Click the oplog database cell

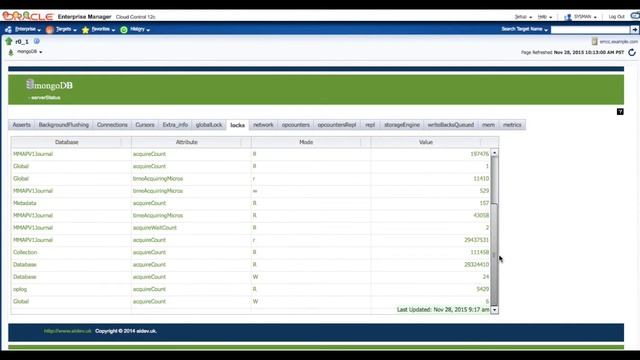[x=20, y=289]
